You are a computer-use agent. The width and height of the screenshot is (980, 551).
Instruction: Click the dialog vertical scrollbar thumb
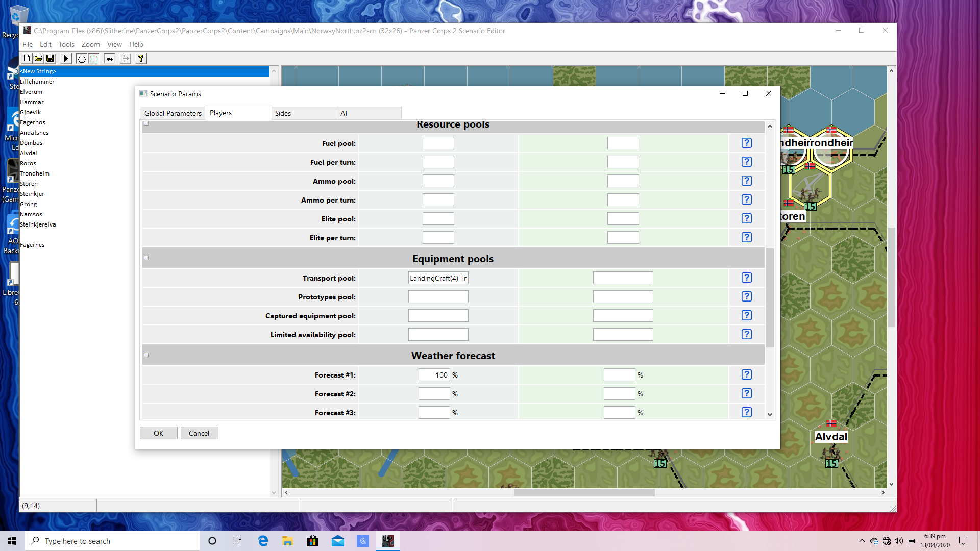pyautogui.click(x=770, y=297)
